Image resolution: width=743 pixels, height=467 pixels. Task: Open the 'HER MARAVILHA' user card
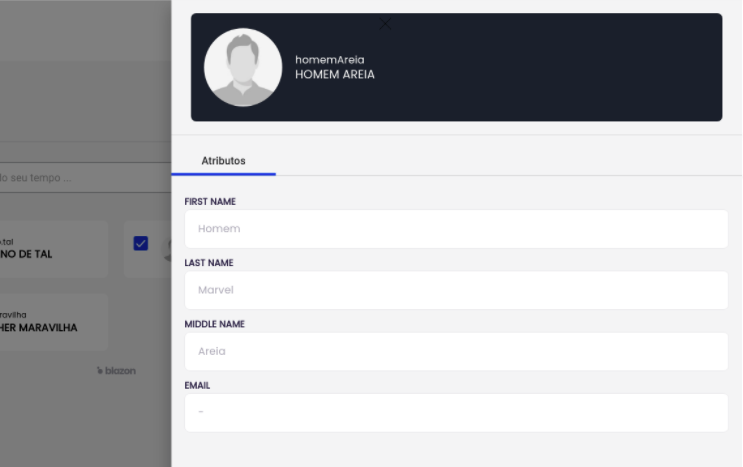50,322
